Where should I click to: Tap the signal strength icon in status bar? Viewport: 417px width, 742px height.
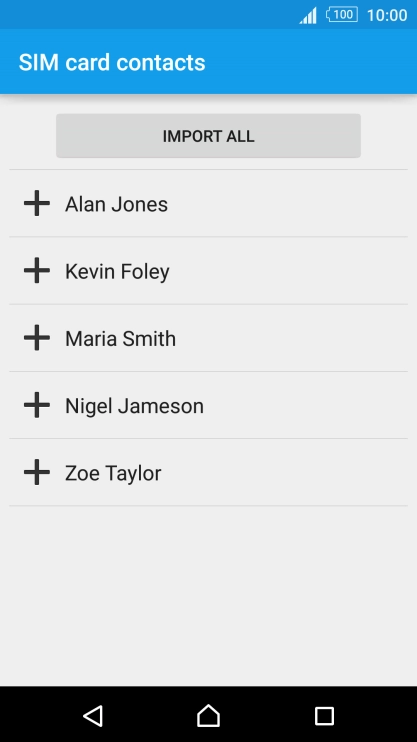(x=308, y=16)
